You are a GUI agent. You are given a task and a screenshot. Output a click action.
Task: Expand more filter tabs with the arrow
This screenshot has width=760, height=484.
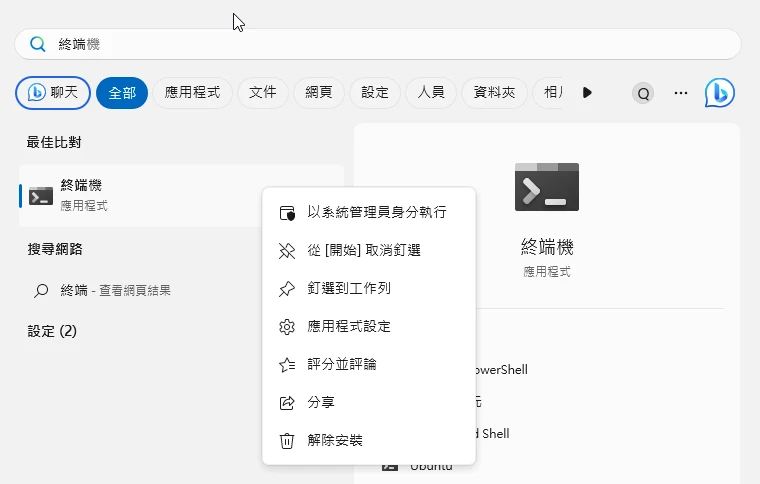tap(587, 93)
